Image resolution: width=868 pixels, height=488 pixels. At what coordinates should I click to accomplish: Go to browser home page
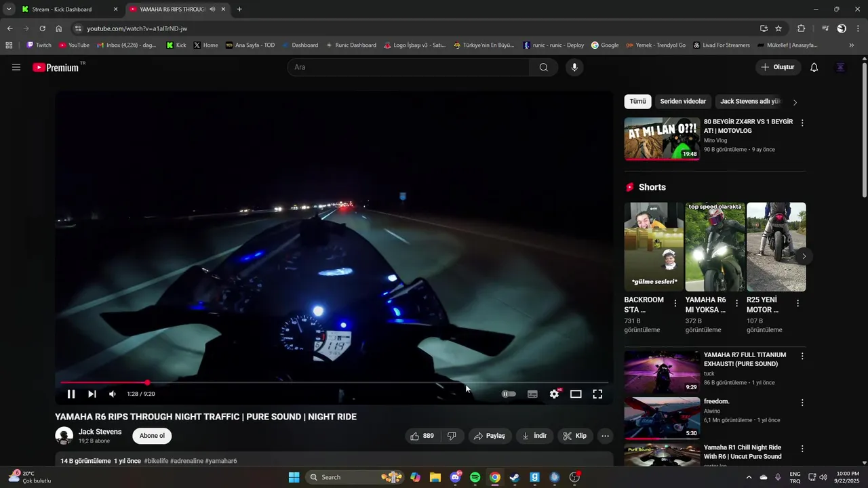click(59, 28)
